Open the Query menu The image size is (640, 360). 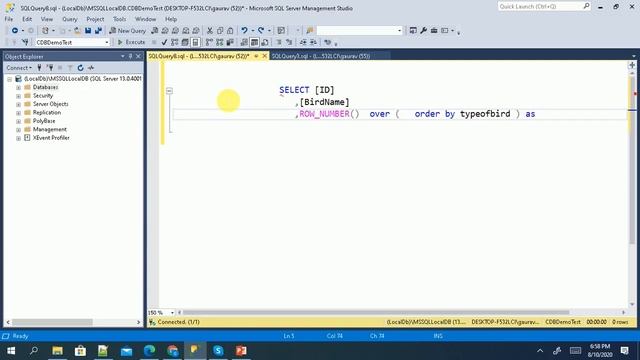69,19
